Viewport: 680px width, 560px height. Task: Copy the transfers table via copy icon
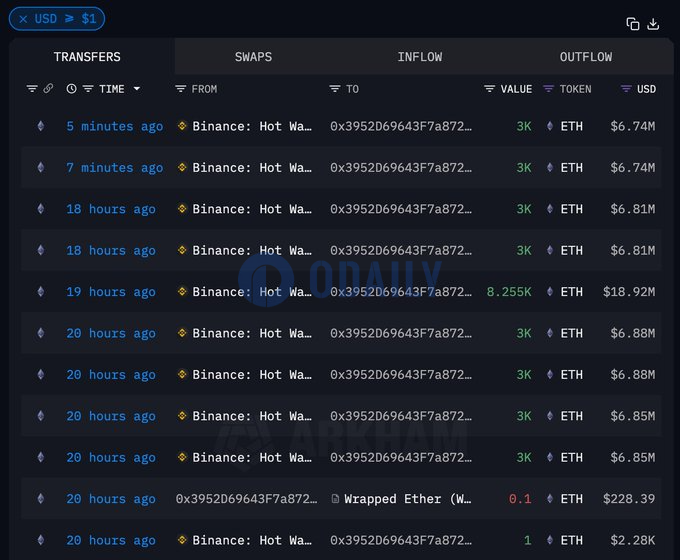[633, 24]
